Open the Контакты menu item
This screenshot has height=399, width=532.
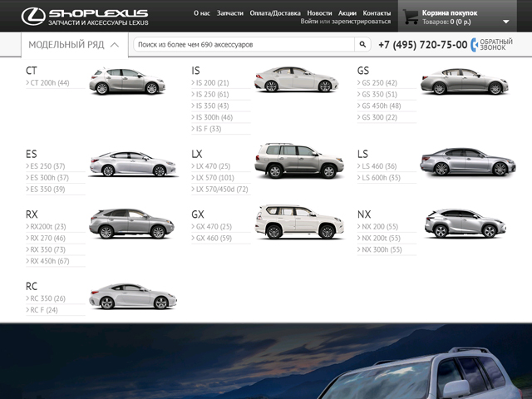click(x=377, y=13)
